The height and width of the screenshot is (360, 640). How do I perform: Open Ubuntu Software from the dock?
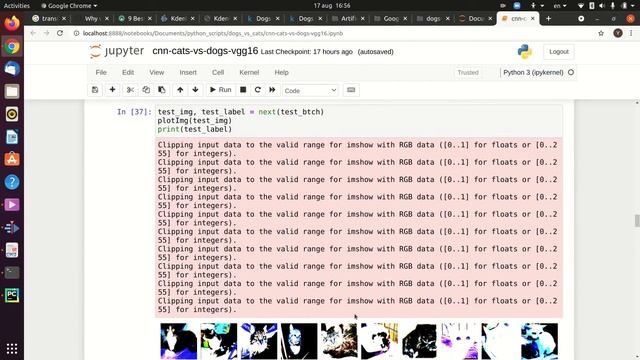point(12,159)
